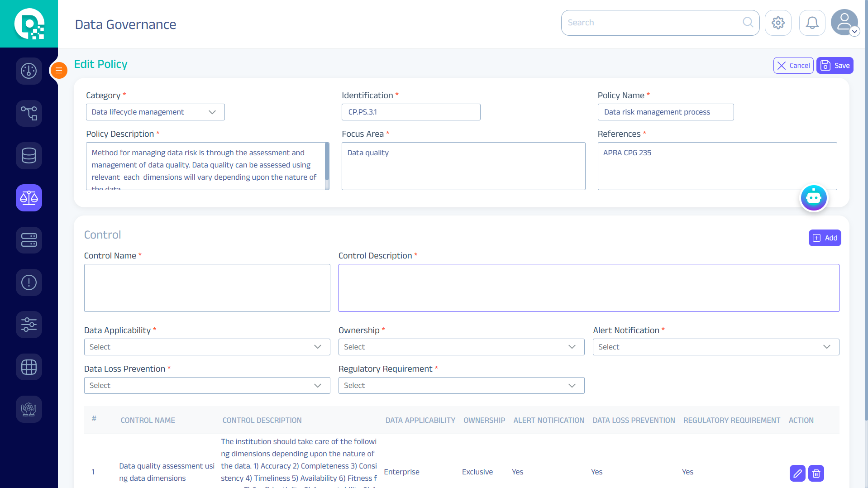
Task: Click the Save button
Action: (835, 66)
